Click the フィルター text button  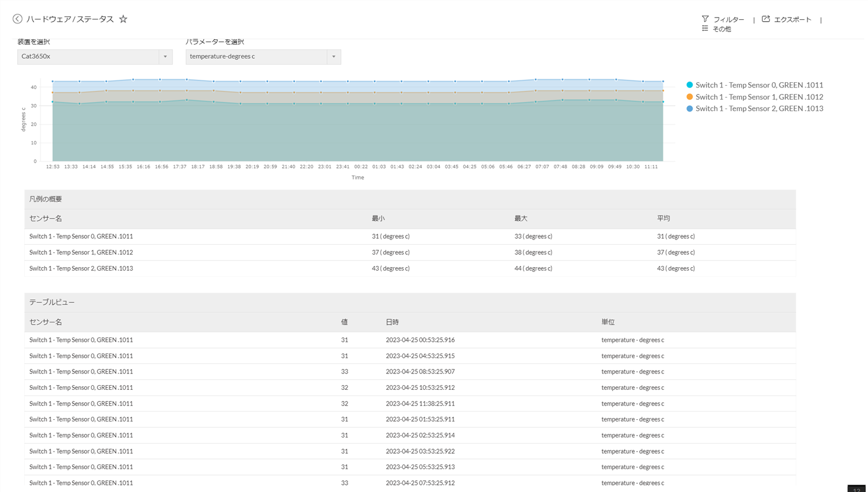click(x=729, y=19)
